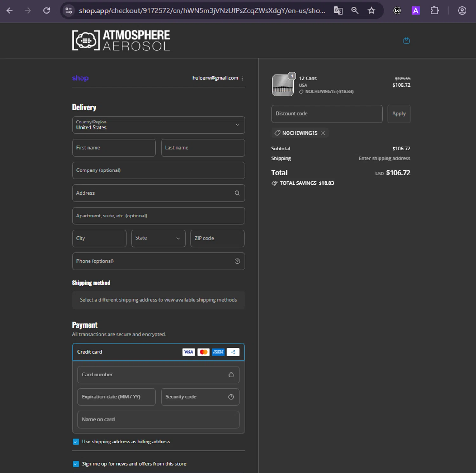Screen dimensions: 476x473
Task: Click the Apply discount button
Action: coord(399,114)
